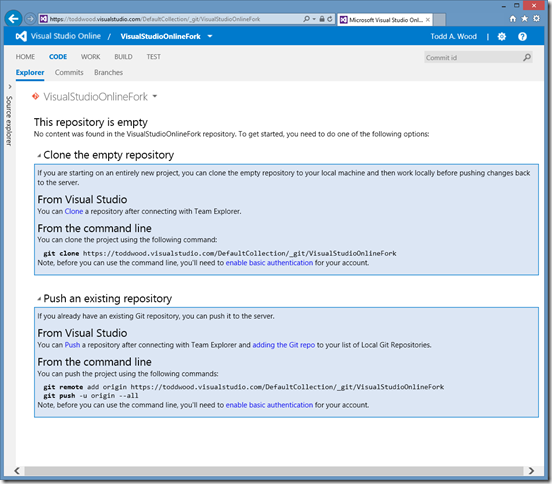Viewport: 552px width, 484px height.
Task: Close the Microsoft Visual Studio Online tab
Action: click(x=427, y=20)
